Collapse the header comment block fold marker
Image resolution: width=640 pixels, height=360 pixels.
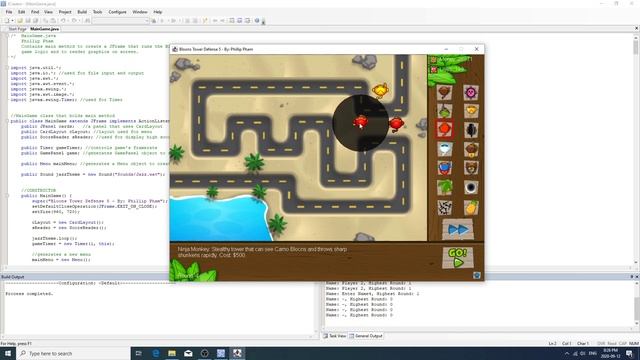tap(8, 36)
